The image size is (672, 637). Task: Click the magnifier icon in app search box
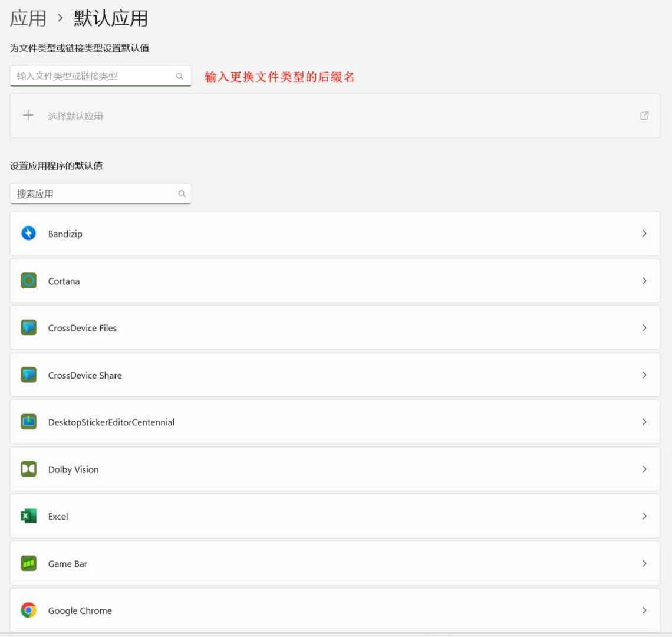[x=182, y=193]
